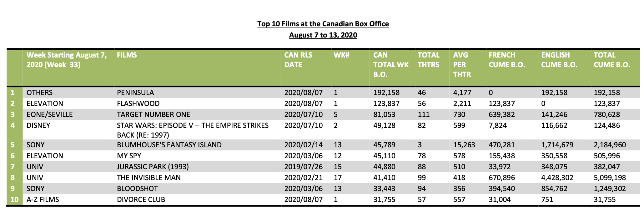Click the 15,263 average per theatre value

(464, 145)
